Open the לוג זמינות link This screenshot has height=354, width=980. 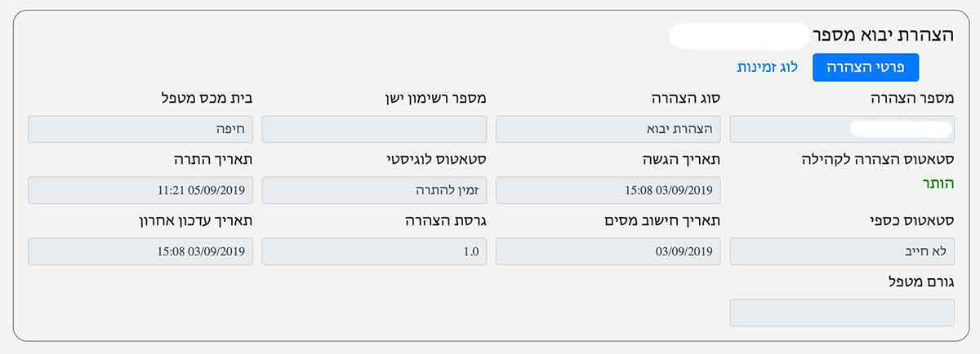pos(767,67)
